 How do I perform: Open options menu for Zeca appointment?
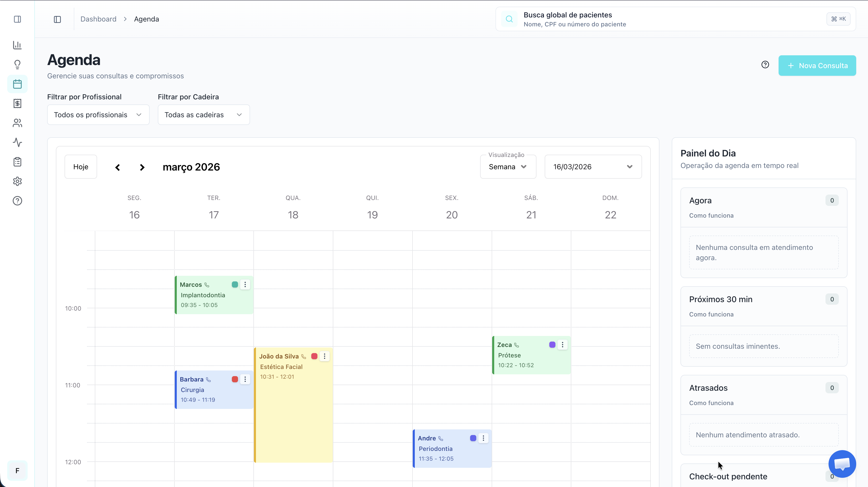(x=562, y=345)
